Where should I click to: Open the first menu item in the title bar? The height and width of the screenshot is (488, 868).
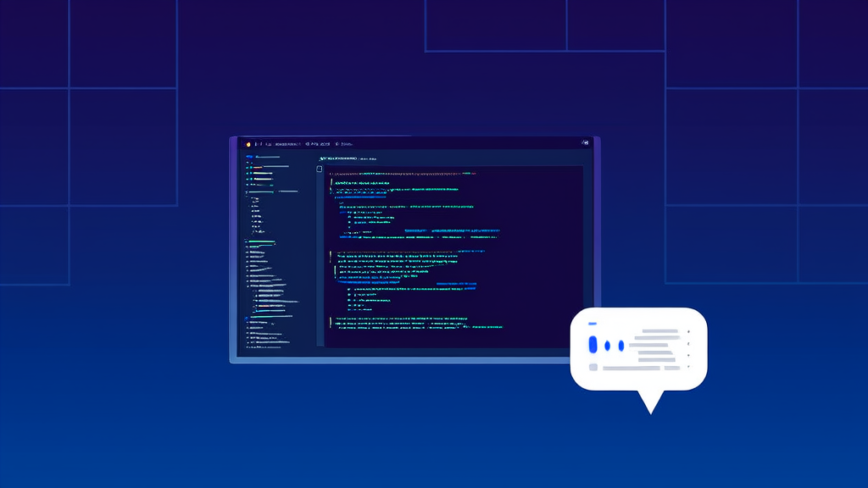point(263,144)
